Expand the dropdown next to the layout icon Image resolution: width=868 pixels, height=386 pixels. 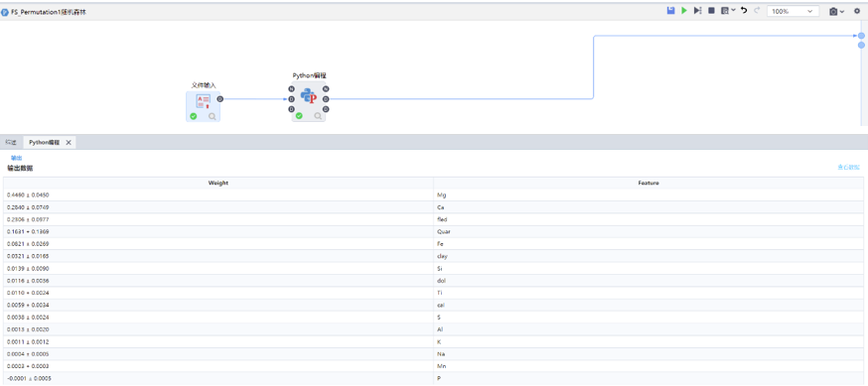pyautogui.click(x=734, y=11)
